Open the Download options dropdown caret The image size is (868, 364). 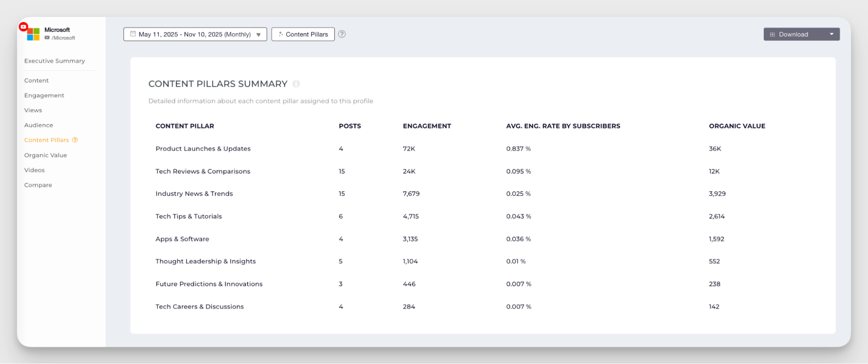tap(832, 34)
